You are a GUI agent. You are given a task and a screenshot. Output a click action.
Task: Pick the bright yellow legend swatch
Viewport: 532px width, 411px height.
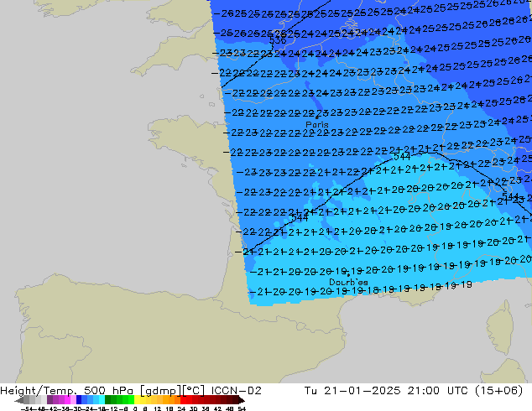tap(137, 399)
